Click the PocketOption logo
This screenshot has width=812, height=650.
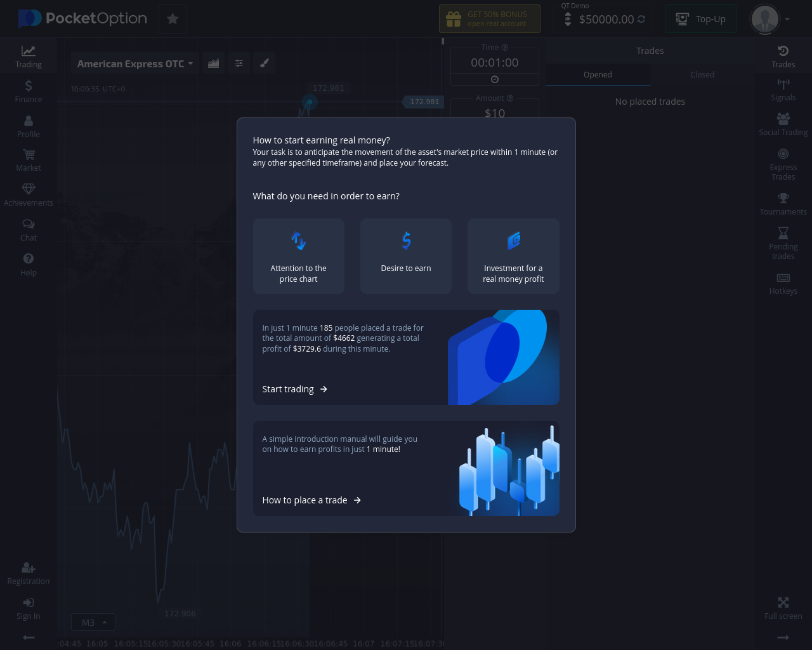pos(82,19)
